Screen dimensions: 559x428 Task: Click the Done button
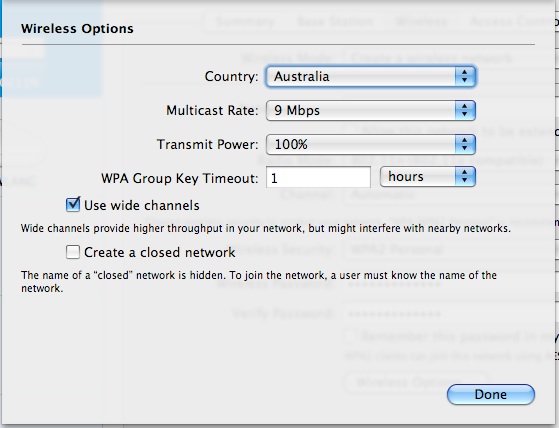click(x=491, y=395)
